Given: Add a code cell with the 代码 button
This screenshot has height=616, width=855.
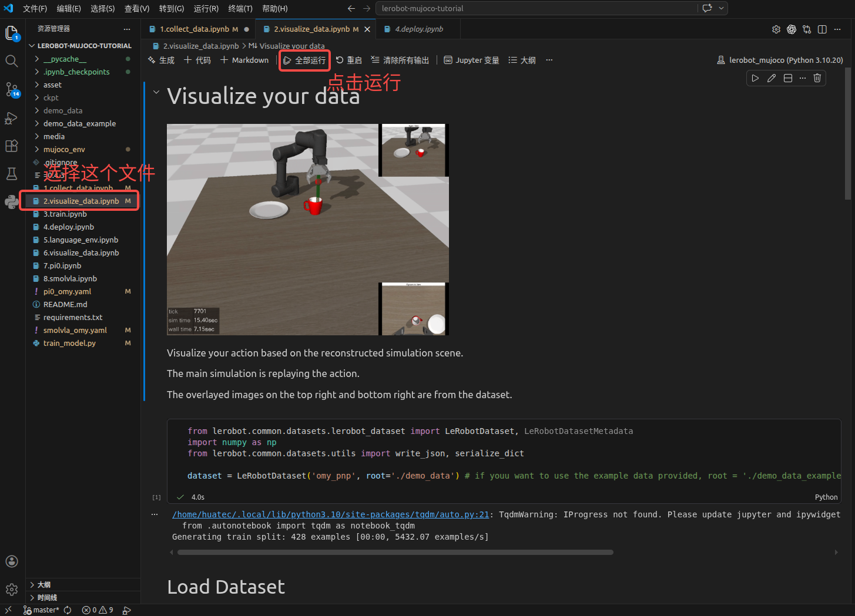Looking at the screenshot, I should click(x=197, y=60).
